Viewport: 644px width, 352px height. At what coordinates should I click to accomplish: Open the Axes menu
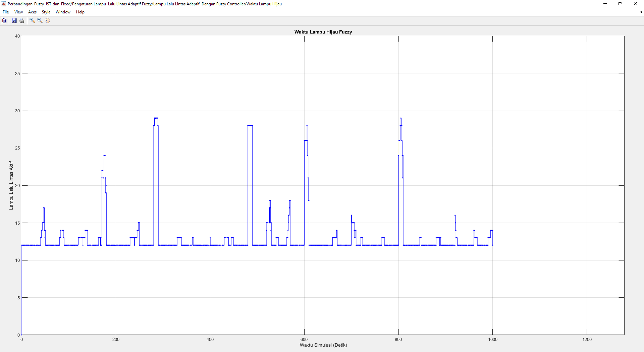tap(32, 12)
